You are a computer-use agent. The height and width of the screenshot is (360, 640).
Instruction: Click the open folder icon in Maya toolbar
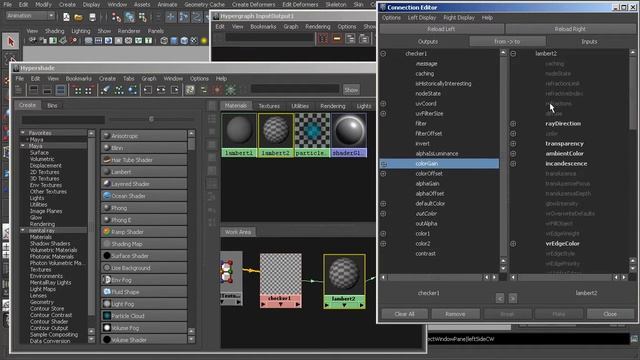coord(78,17)
